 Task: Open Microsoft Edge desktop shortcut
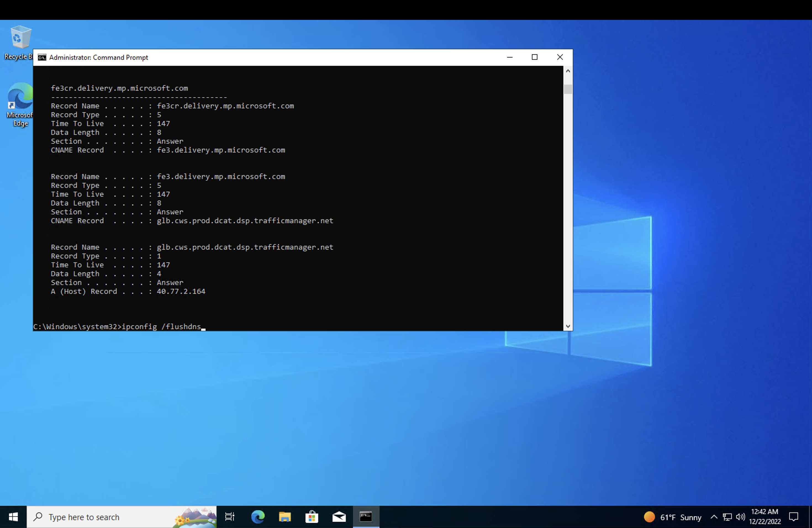click(20, 99)
